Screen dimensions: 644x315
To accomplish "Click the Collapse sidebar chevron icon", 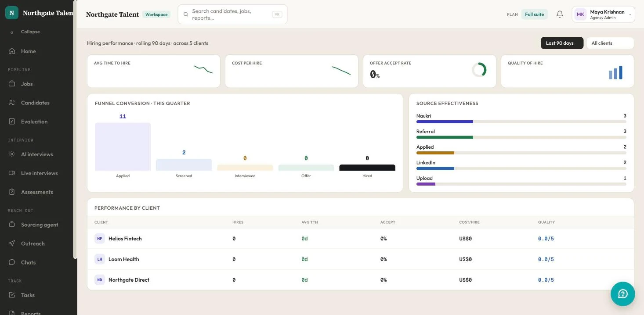I will point(12,32).
